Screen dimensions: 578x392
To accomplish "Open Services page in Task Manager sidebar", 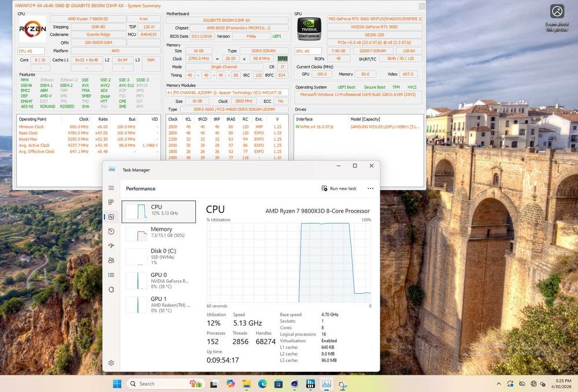I will click(x=111, y=290).
